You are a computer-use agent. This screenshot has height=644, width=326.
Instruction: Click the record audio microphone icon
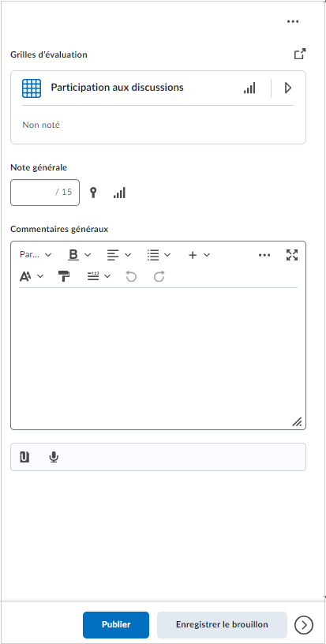54,457
